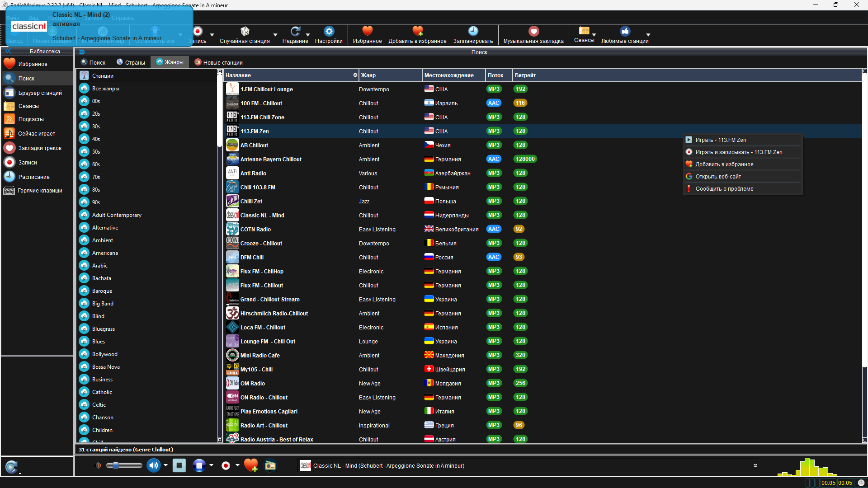Play a Случайная станция (random station)
This screenshot has width=868, height=488.
tap(245, 35)
